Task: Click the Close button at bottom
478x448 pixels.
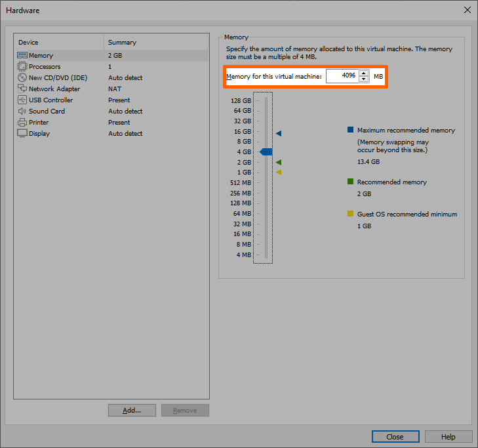Action: [395, 437]
